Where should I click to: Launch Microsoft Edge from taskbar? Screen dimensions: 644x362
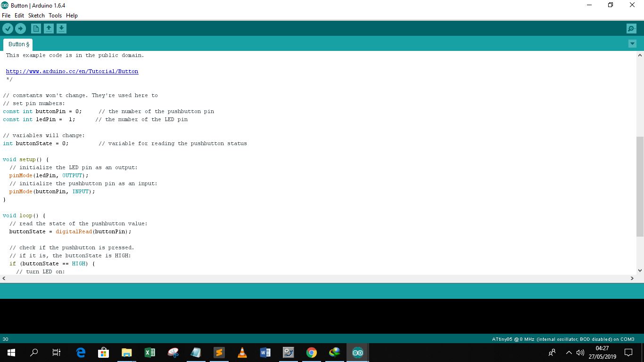click(x=81, y=353)
